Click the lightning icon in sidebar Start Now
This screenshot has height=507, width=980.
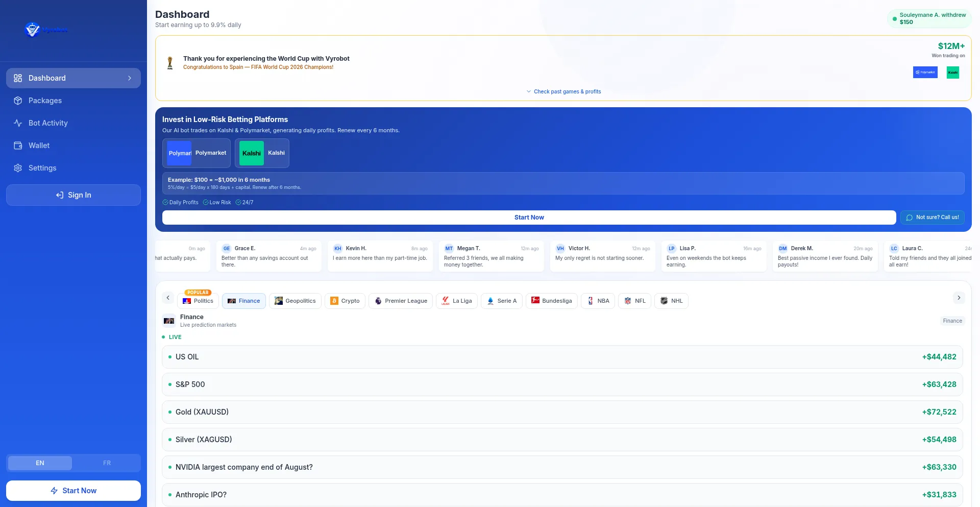[54, 491]
